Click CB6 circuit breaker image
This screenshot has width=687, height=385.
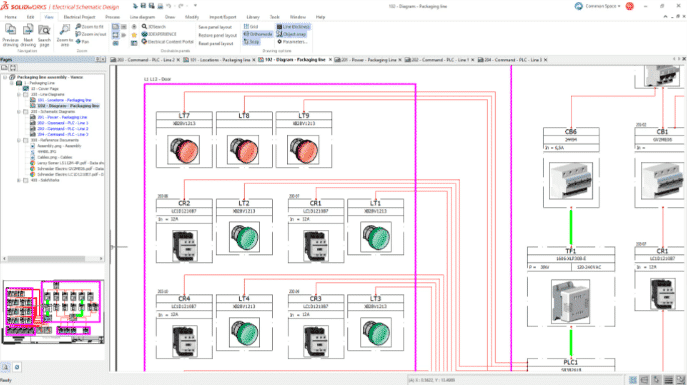pyautogui.click(x=571, y=180)
